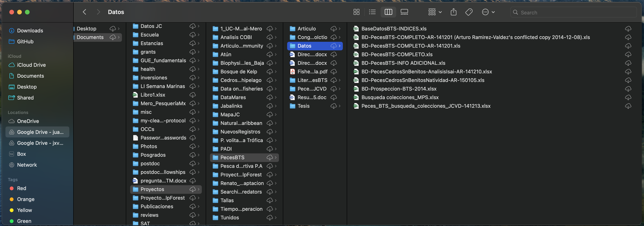Open Network location in sidebar
Screen dimensions: 644x226
[x=27, y=165]
